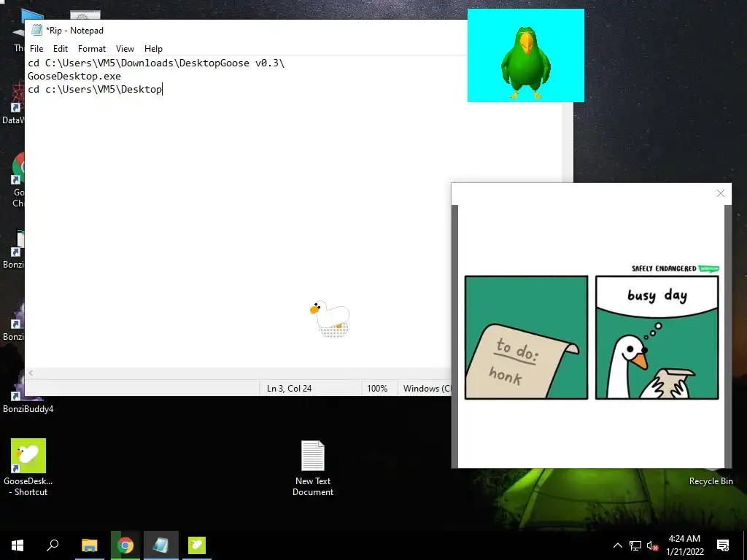Switch to Desktop Goose taskbar button
The width and height of the screenshot is (747, 560).
197,545
